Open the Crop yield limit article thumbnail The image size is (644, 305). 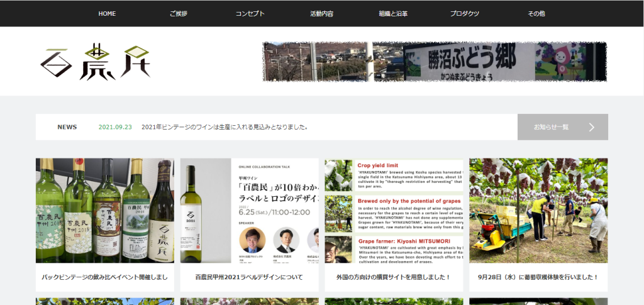(x=394, y=210)
